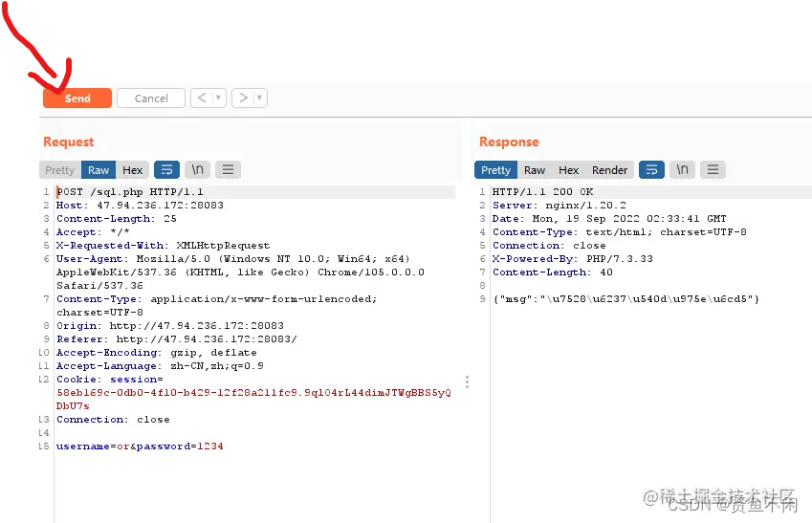Click the username=or&password=1234 body line
Viewport: 812px width, 523px height.
pyautogui.click(x=140, y=447)
